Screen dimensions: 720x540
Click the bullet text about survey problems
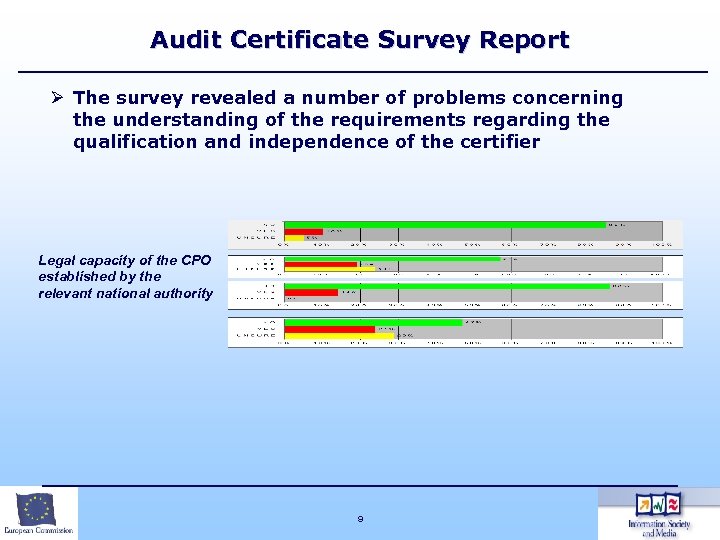pyautogui.click(x=348, y=119)
